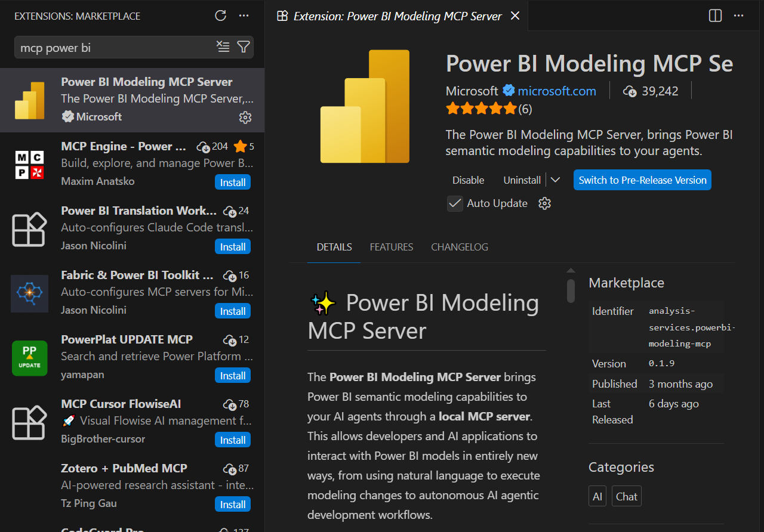Click the five-star rating
This screenshot has height=532, width=764.
[481, 109]
